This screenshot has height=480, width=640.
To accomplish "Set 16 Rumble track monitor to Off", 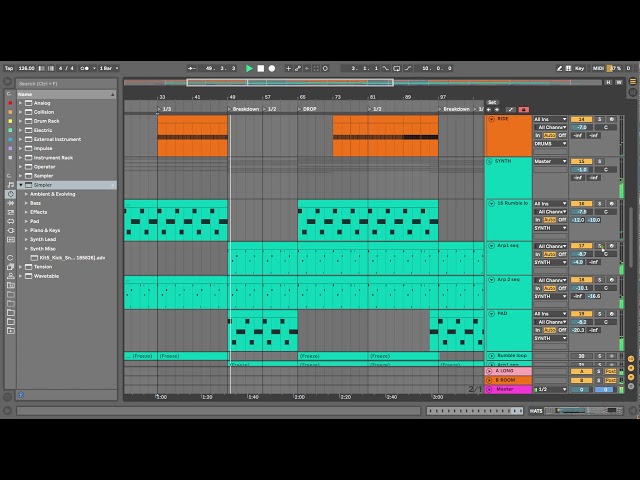I will tap(562, 220).
